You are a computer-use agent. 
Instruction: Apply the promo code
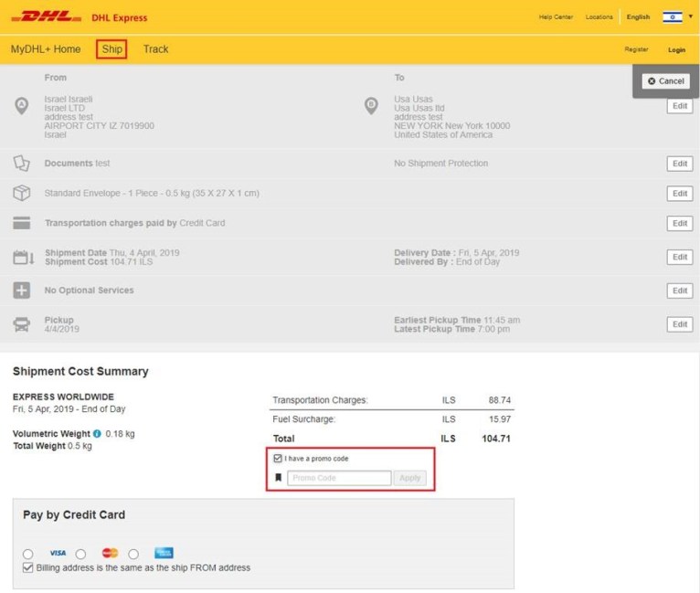click(409, 478)
